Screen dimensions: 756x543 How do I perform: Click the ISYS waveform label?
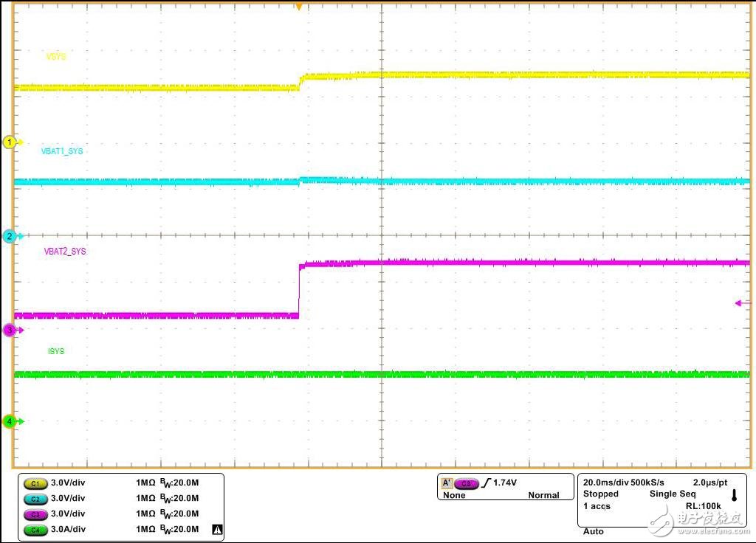click(56, 351)
